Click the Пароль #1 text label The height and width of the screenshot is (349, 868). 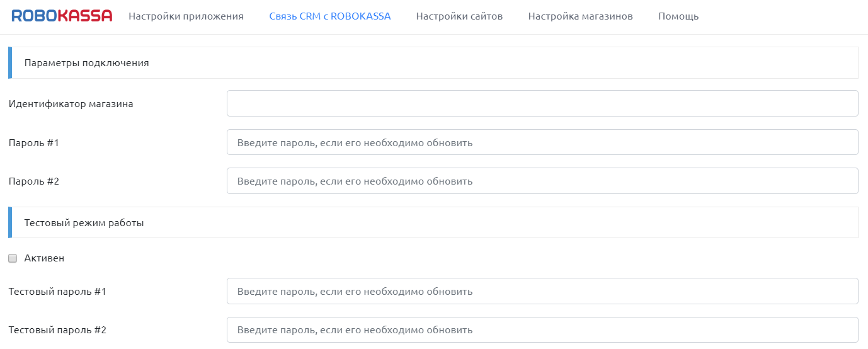(33, 143)
